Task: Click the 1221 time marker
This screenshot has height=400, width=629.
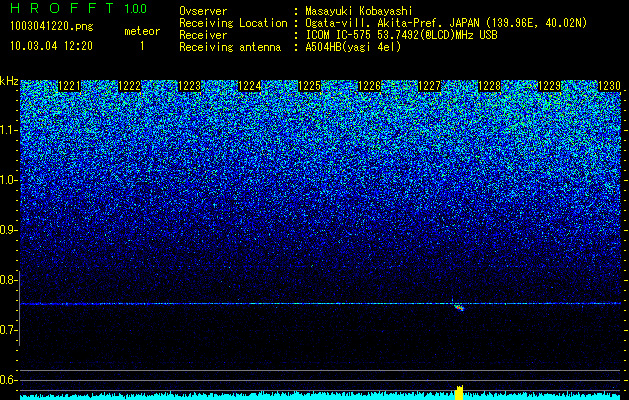Action: [x=69, y=86]
